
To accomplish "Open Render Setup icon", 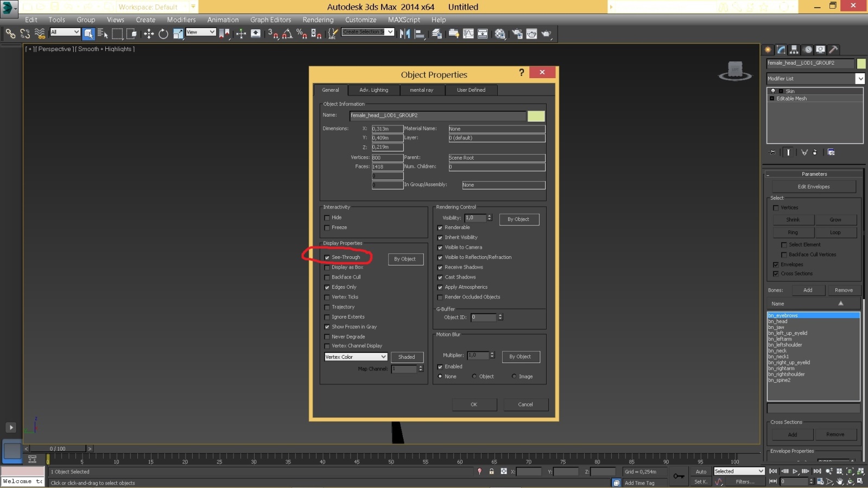I will click(x=517, y=34).
